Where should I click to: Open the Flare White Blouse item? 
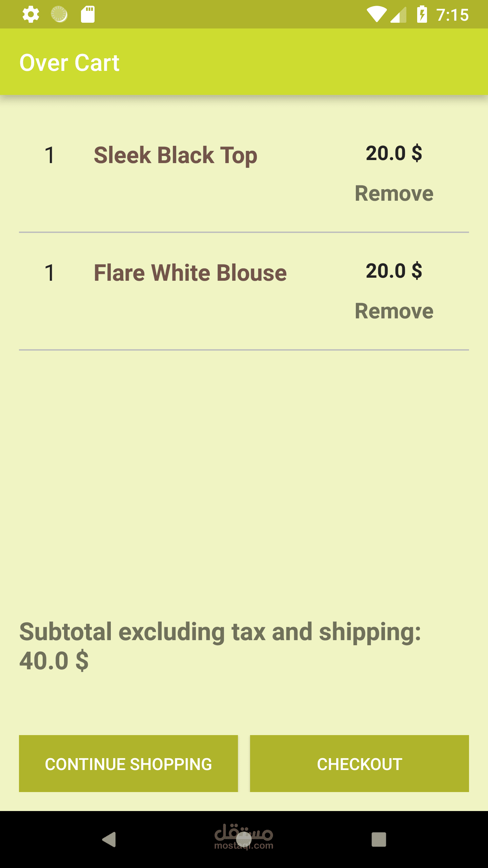pos(190,273)
